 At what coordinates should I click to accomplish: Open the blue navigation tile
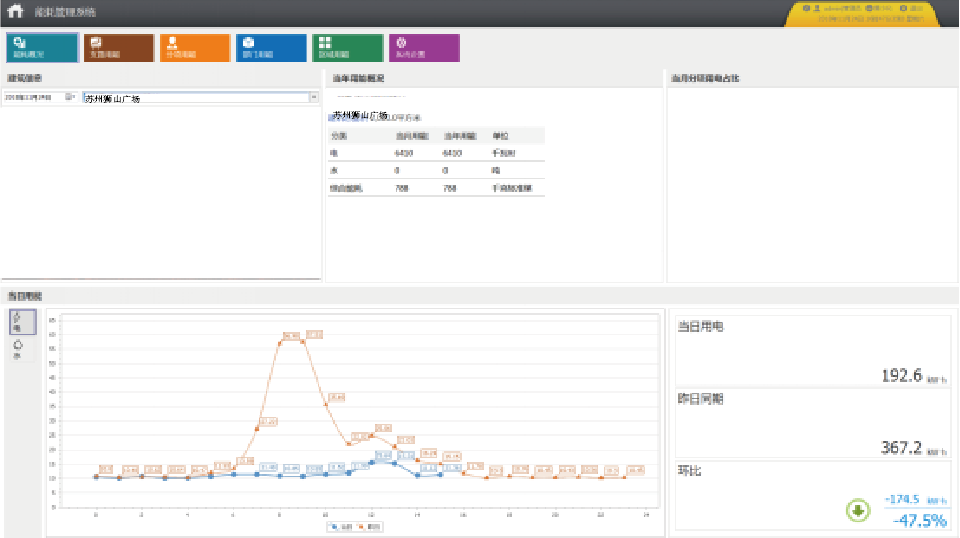tap(271, 48)
